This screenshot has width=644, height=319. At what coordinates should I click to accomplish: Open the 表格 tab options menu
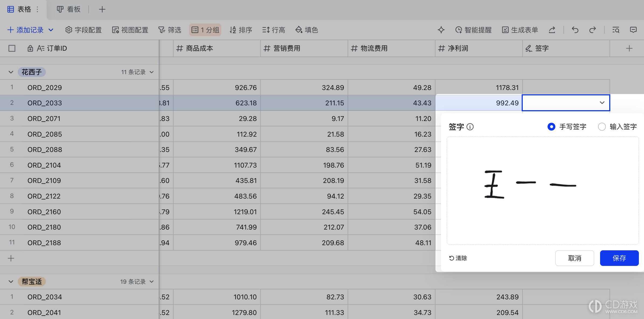37,9
